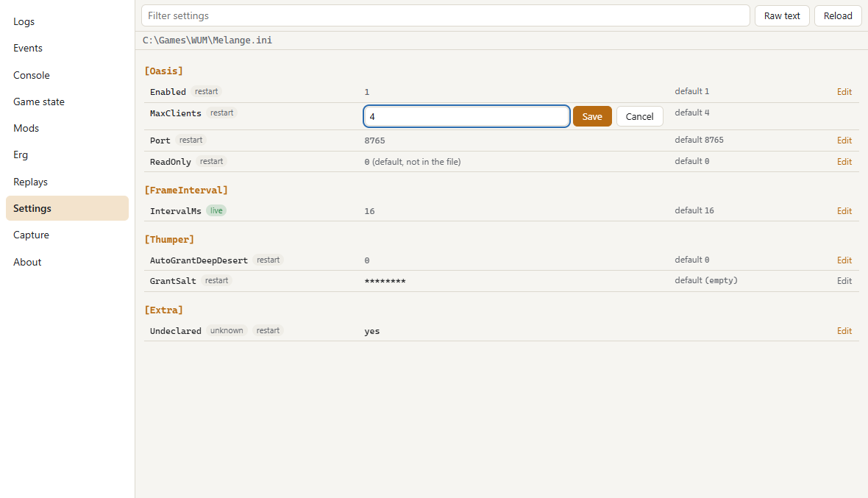The height and width of the screenshot is (498, 868).
Task: Edit the IntervalMs setting
Action: tap(844, 211)
